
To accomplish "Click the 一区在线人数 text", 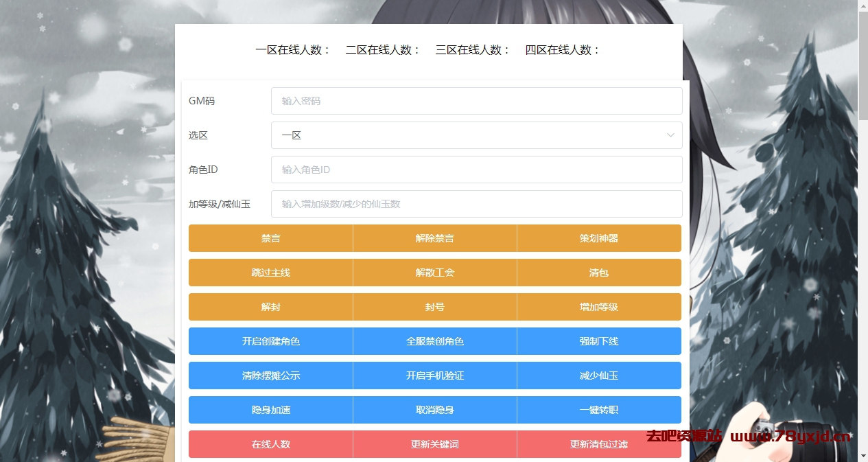I will coord(293,50).
